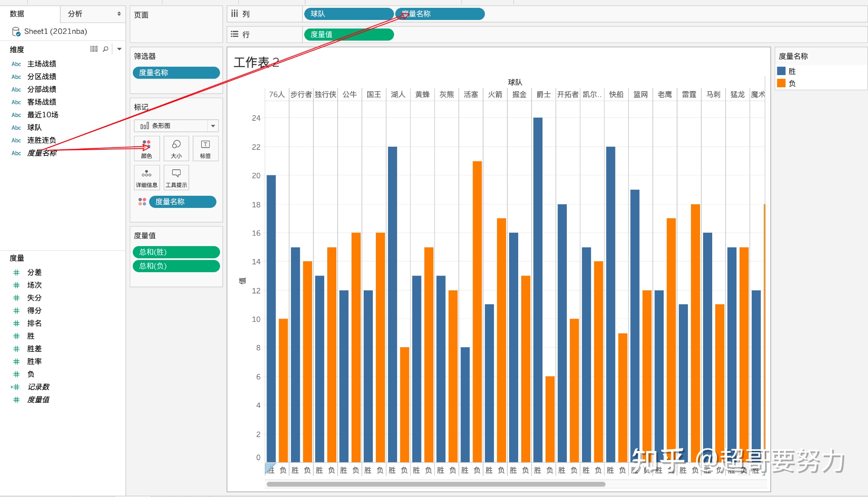Click the Sheet1 data source icon
This screenshot has height=497, width=868.
16,31
